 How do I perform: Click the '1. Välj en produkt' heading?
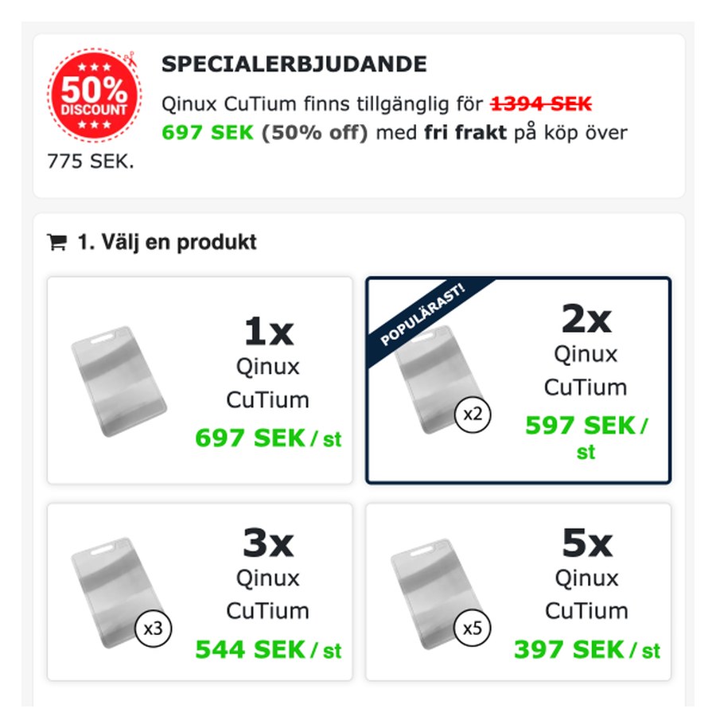(167, 242)
